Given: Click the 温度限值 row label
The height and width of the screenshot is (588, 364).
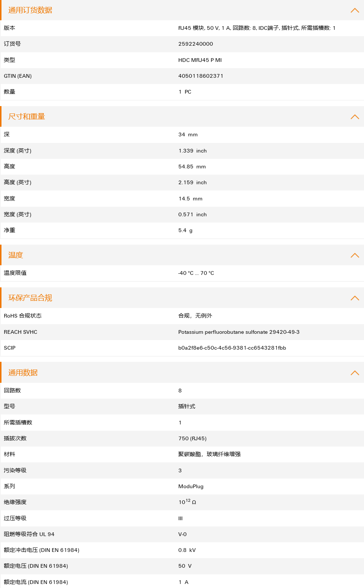Looking at the screenshot, I should [x=15, y=273].
